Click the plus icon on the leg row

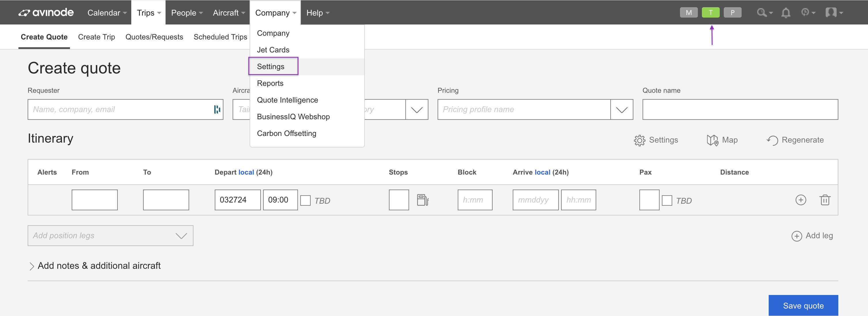801,200
